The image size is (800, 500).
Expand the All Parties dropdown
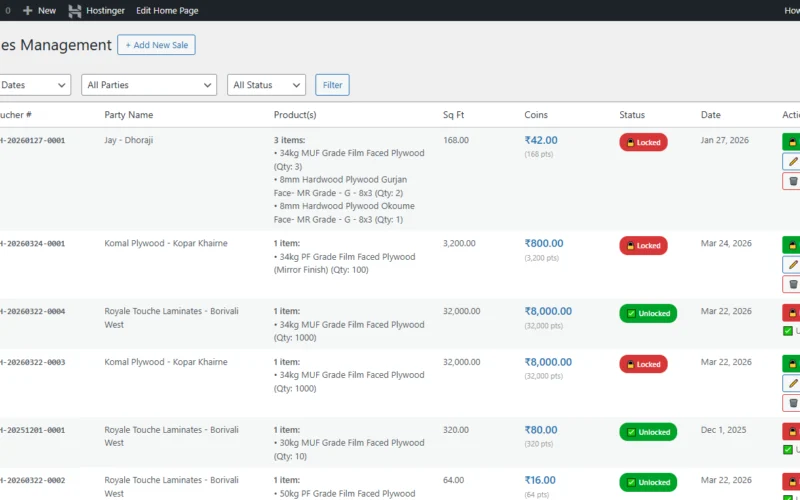(x=149, y=85)
